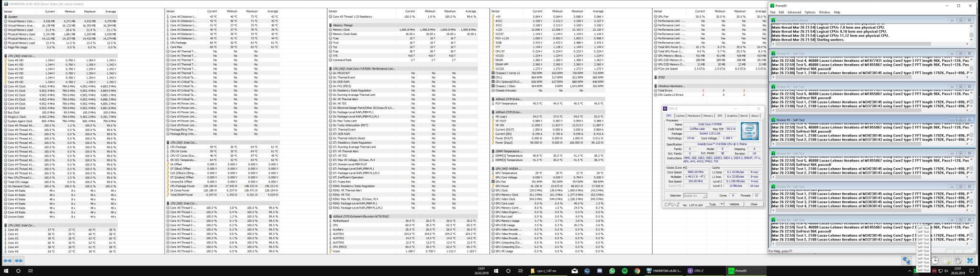
Task: Open Discord from the taskbar
Action: pos(600,271)
